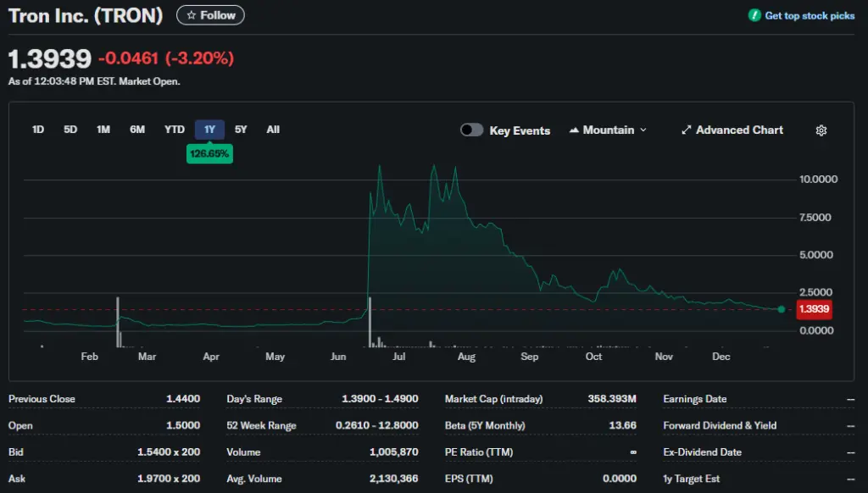Select the 5D time range

[x=70, y=130]
